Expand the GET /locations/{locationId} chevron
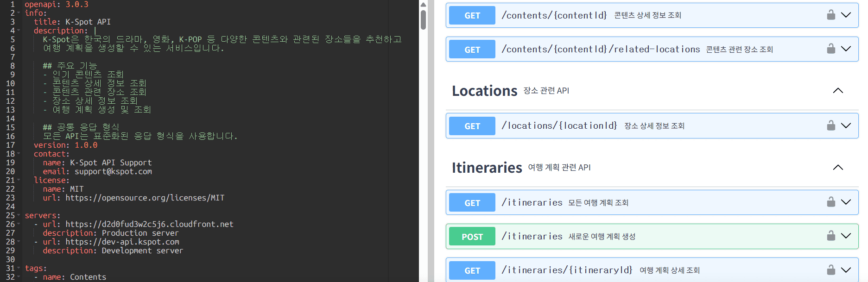The image size is (868, 282). click(x=846, y=125)
